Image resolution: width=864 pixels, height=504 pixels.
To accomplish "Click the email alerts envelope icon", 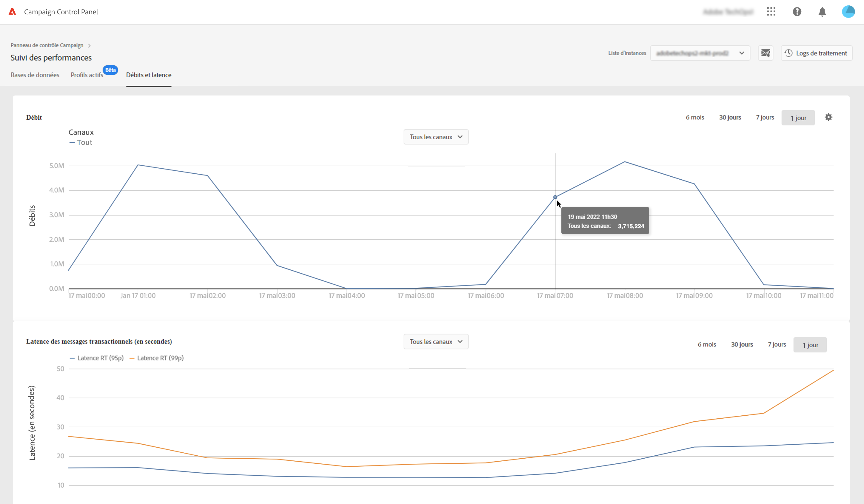I will tap(765, 53).
